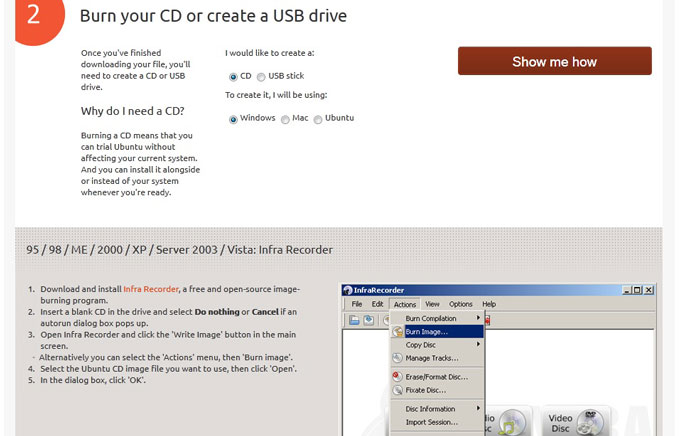This screenshot has height=436, width=680.
Task: Click the 'Why do I need a CD?' heading
Action: 133,111
